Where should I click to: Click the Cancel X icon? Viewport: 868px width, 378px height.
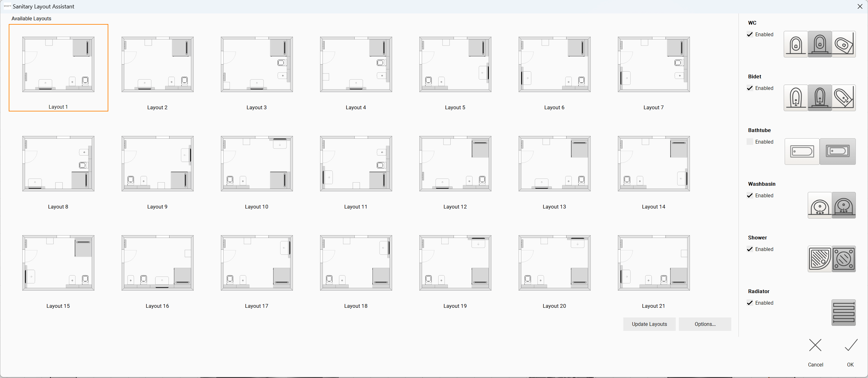tap(816, 345)
